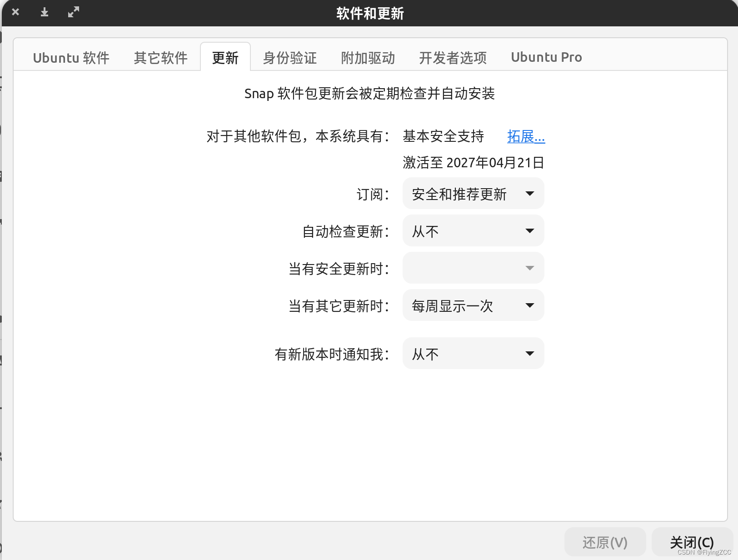Click the expand arrows icon in the title bar
The image size is (738, 560).
click(x=74, y=12)
